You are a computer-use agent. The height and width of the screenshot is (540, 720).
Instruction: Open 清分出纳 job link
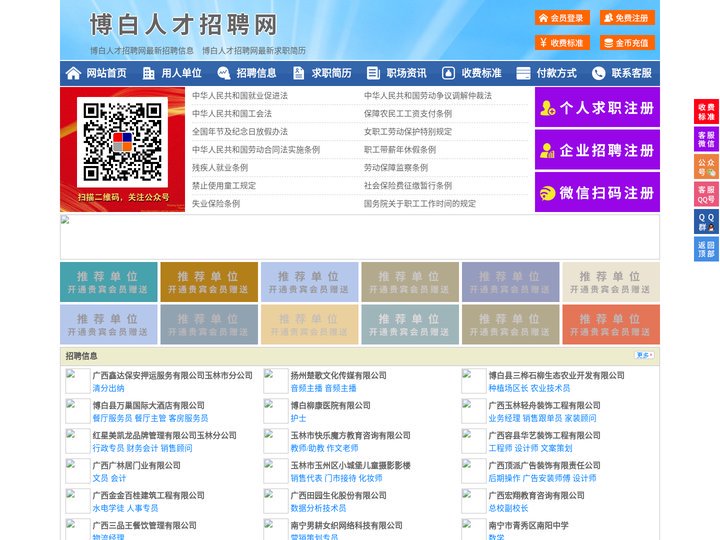click(x=108, y=388)
